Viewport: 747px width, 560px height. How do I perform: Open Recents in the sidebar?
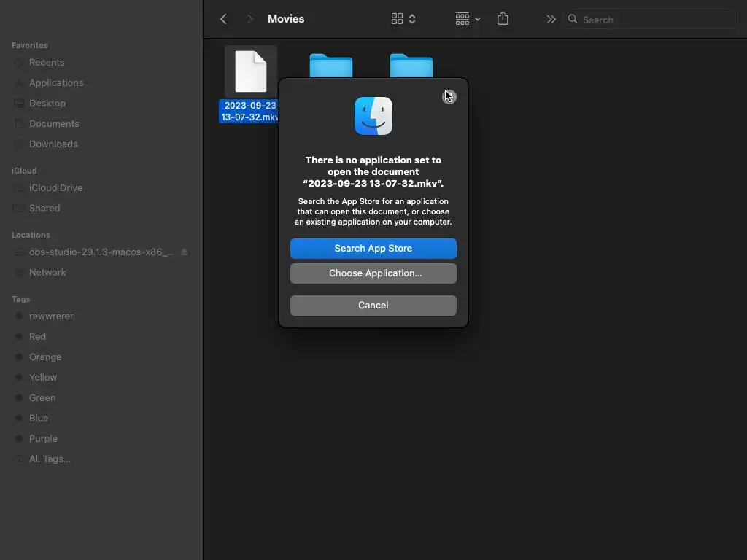[47, 63]
